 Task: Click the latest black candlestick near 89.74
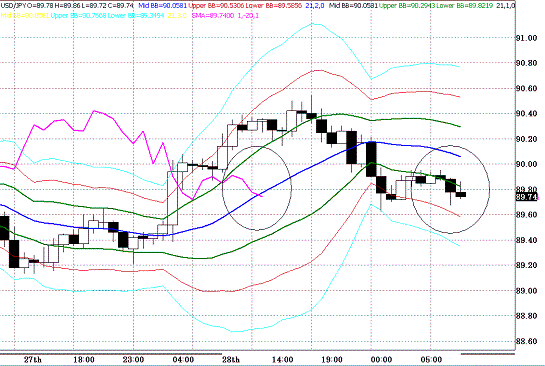461,194
